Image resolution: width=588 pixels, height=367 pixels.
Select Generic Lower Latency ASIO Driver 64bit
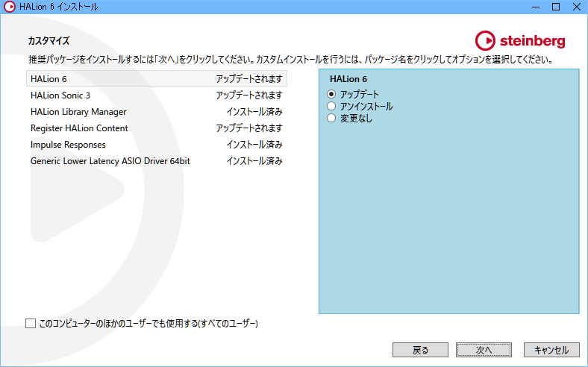pos(157,161)
